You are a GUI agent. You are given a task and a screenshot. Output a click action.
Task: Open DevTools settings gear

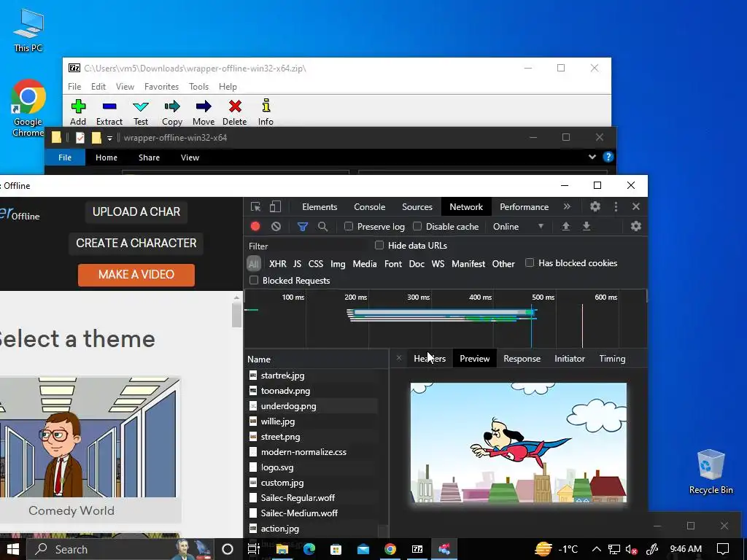pyautogui.click(x=595, y=206)
